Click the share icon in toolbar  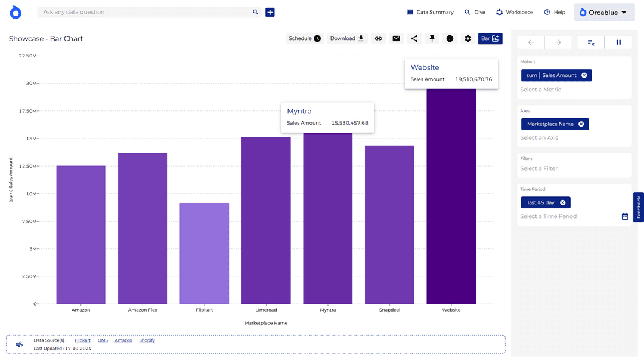tap(414, 39)
